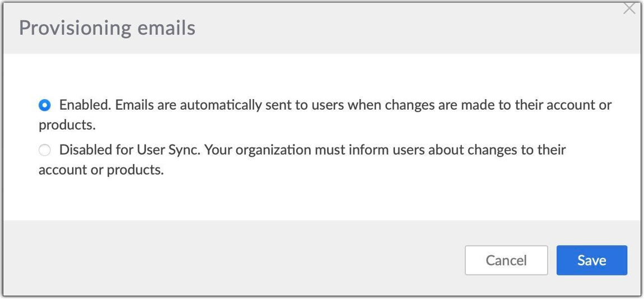Viewport: 644px width, 299px height.
Task: Select the Disabled for User Sync radio button
Action: pyautogui.click(x=45, y=150)
